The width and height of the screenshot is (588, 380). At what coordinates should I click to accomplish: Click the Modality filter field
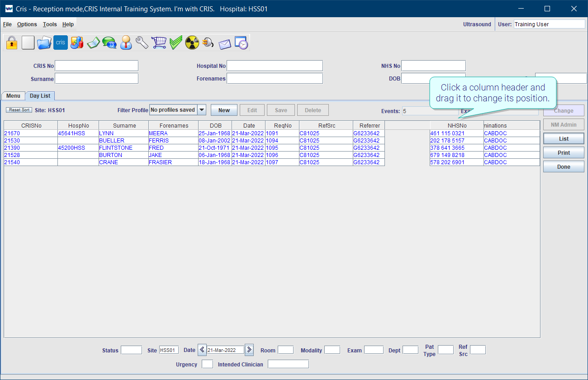[332, 350]
